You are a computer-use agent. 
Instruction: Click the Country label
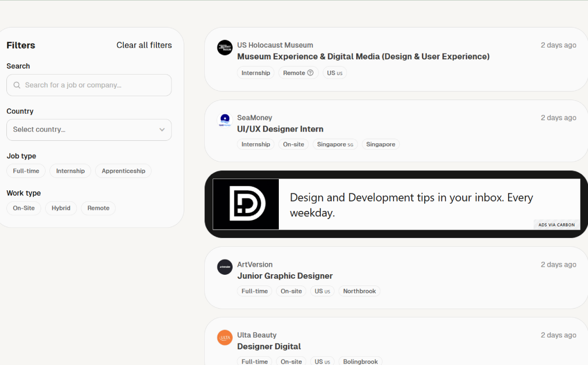pyautogui.click(x=20, y=111)
